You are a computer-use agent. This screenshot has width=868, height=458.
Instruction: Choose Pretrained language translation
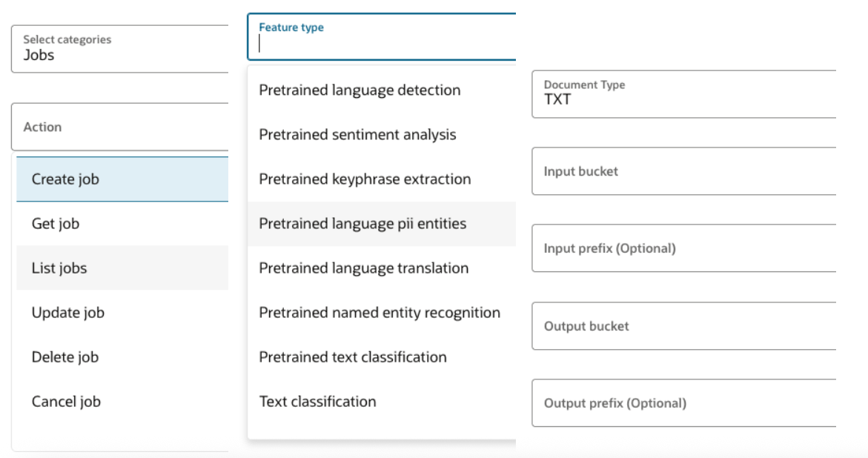[363, 268]
